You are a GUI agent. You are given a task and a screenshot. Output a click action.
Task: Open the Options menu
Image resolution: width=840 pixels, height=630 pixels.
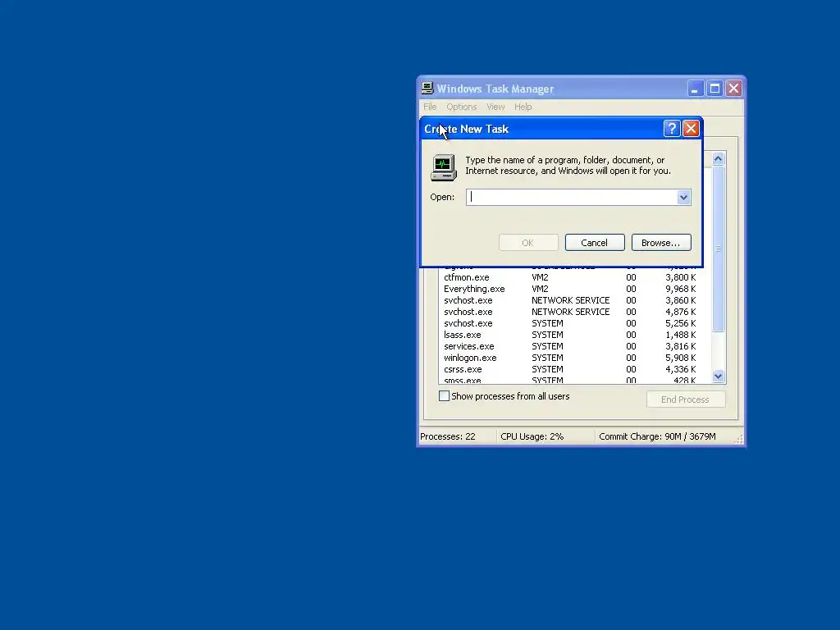coord(461,107)
